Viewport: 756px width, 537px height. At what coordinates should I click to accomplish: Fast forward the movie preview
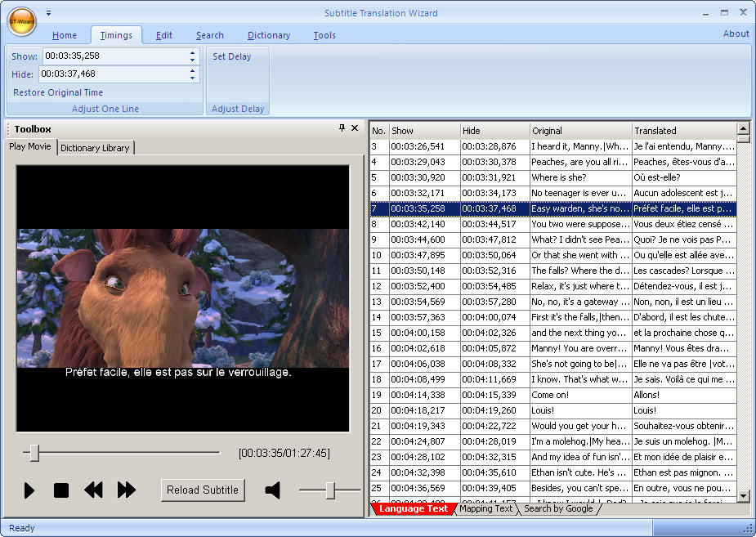(127, 490)
